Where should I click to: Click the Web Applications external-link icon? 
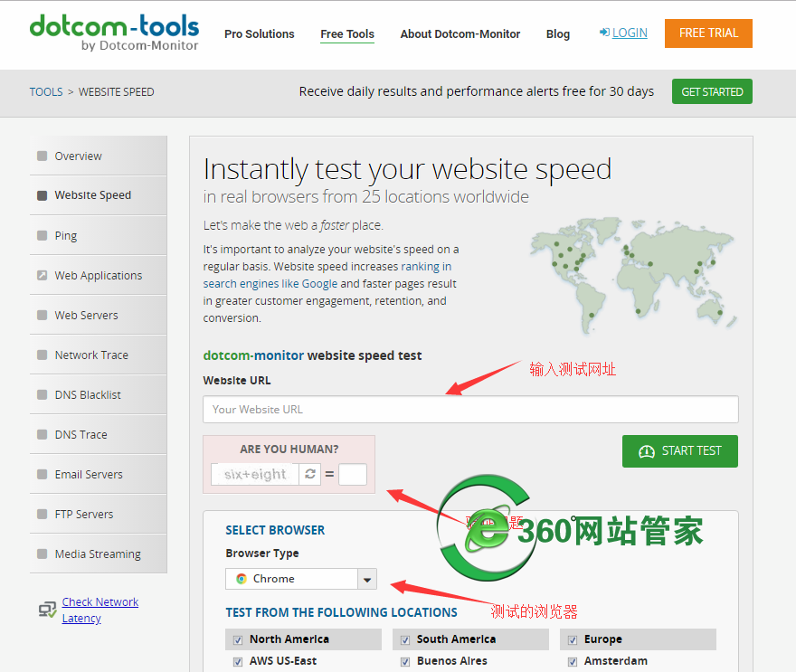pyautogui.click(x=43, y=275)
